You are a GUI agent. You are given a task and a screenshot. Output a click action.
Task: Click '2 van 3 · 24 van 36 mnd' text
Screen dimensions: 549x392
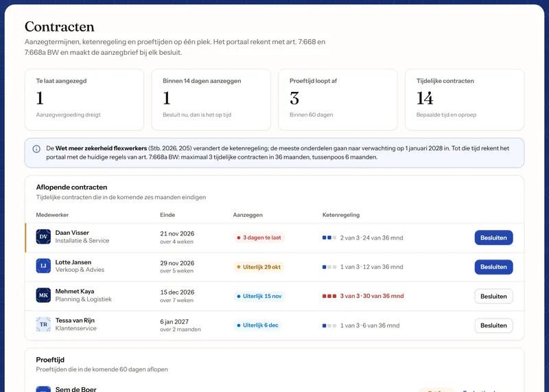371,238
